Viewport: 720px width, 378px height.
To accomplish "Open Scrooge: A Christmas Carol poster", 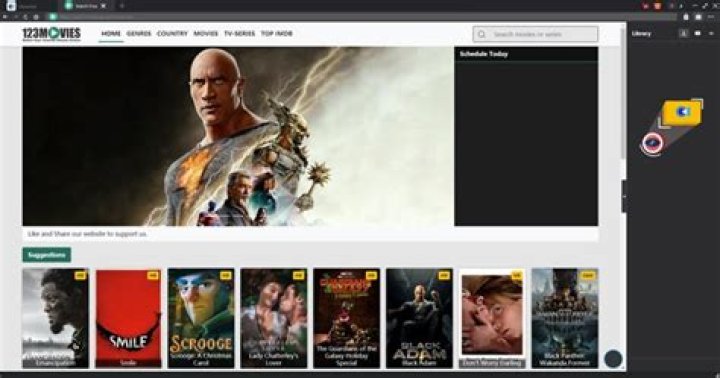I will tap(201, 318).
